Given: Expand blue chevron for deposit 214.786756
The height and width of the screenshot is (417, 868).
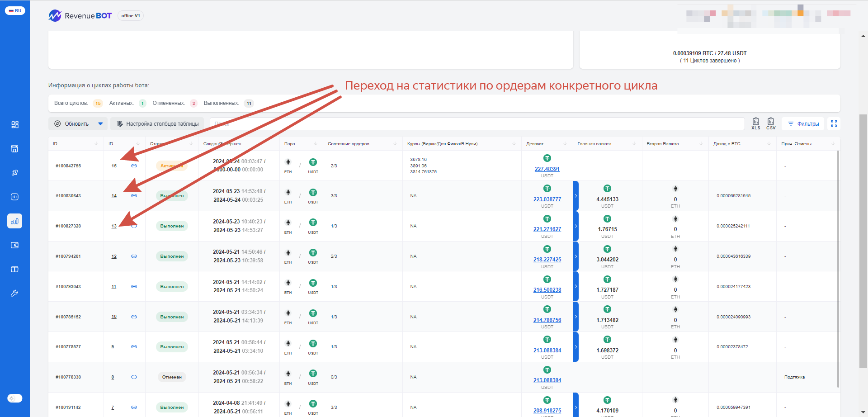Looking at the screenshot, I should pyautogui.click(x=576, y=317).
